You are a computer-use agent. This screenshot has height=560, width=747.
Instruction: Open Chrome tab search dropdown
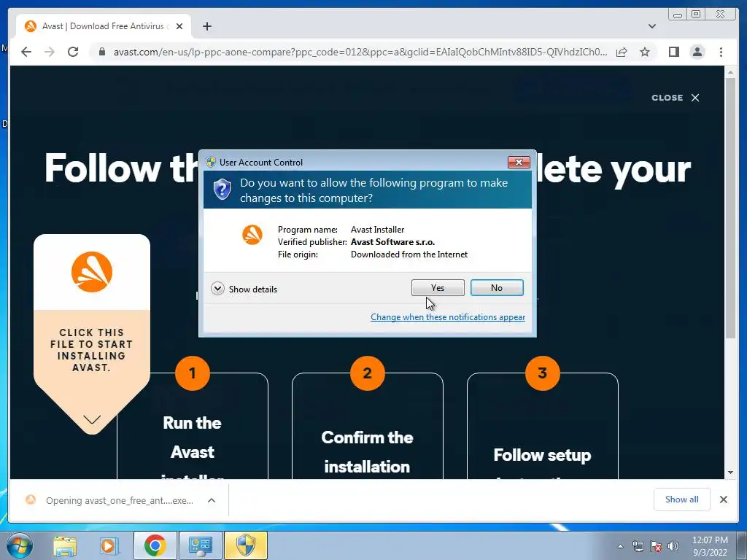[x=651, y=26]
